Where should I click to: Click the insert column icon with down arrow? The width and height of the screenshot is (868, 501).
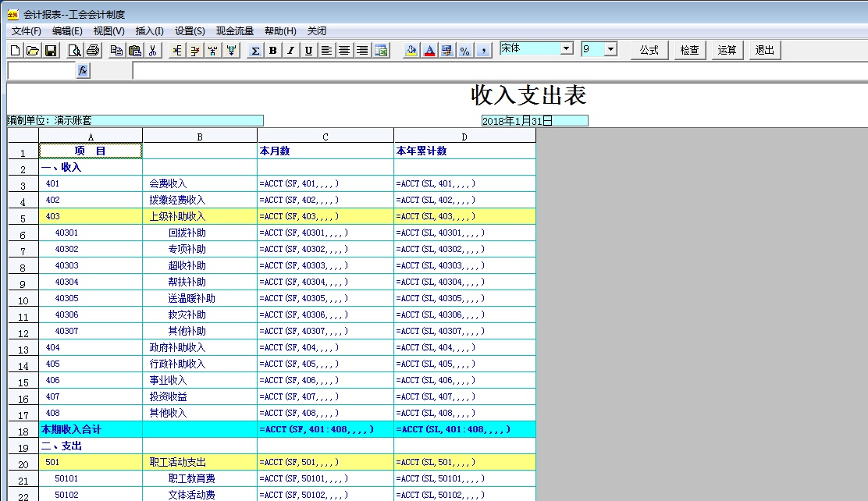[x=231, y=51]
